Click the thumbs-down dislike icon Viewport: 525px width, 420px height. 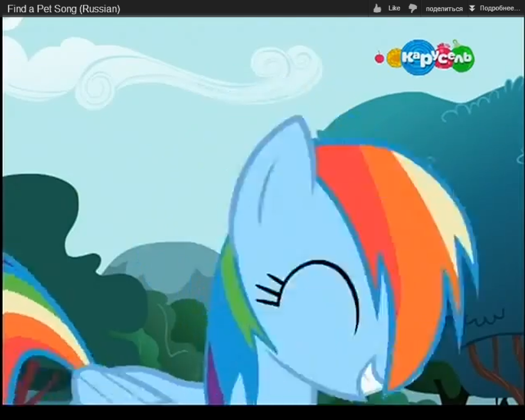[413, 8]
